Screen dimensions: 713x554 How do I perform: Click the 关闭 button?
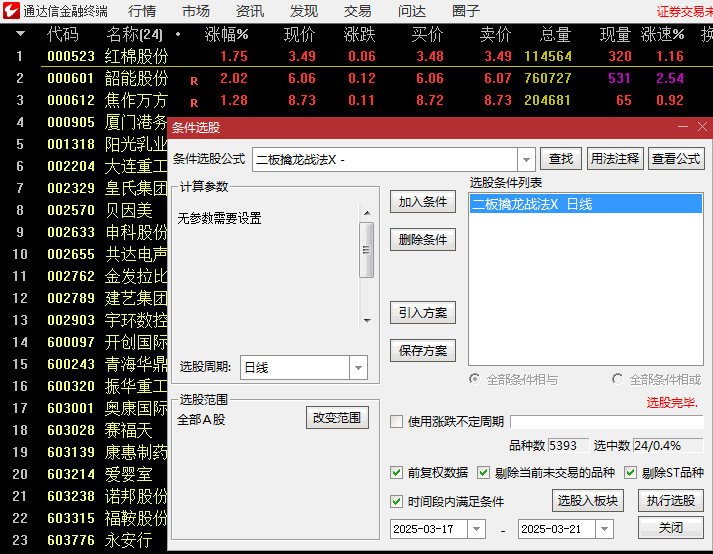[671, 528]
